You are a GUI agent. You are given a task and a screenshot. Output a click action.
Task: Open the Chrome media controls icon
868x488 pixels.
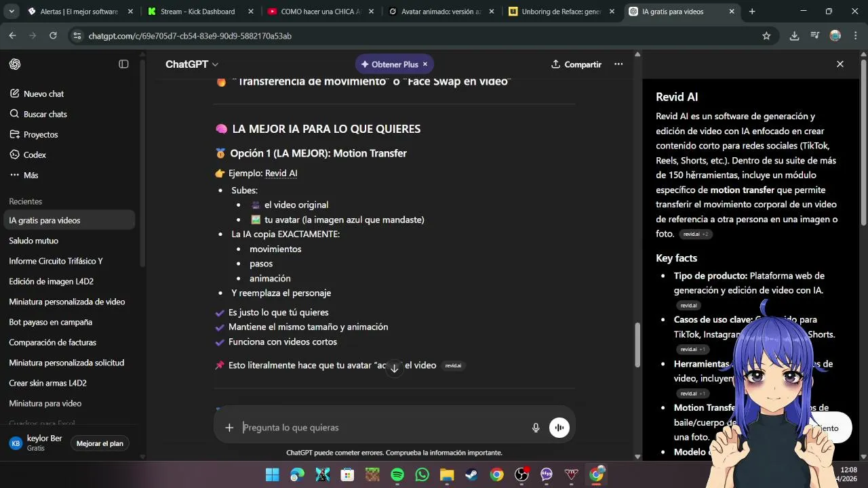[x=815, y=36]
